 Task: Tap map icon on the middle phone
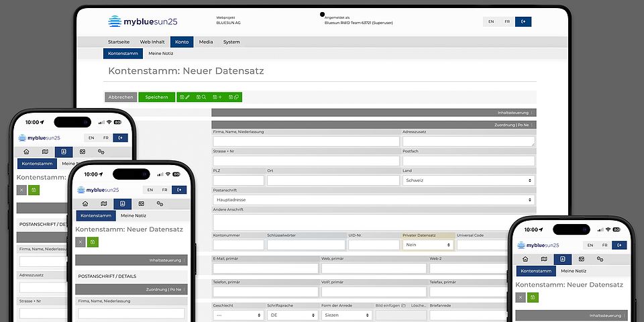[x=104, y=204]
